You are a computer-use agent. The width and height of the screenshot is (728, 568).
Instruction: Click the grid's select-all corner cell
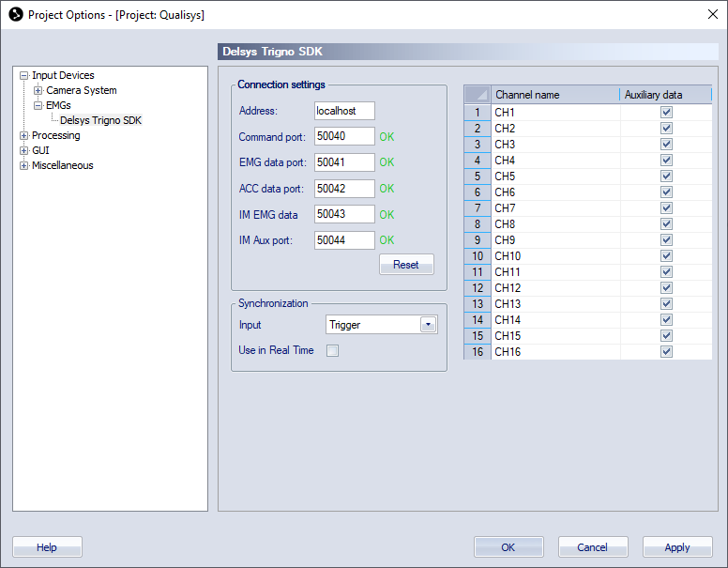(478, 95)
